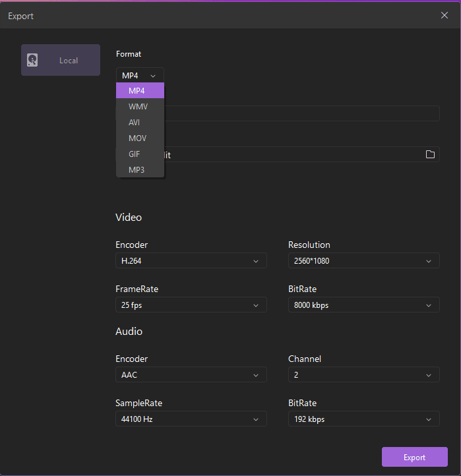Open the video Encoder H.264 dropdown

coord(191,261)
